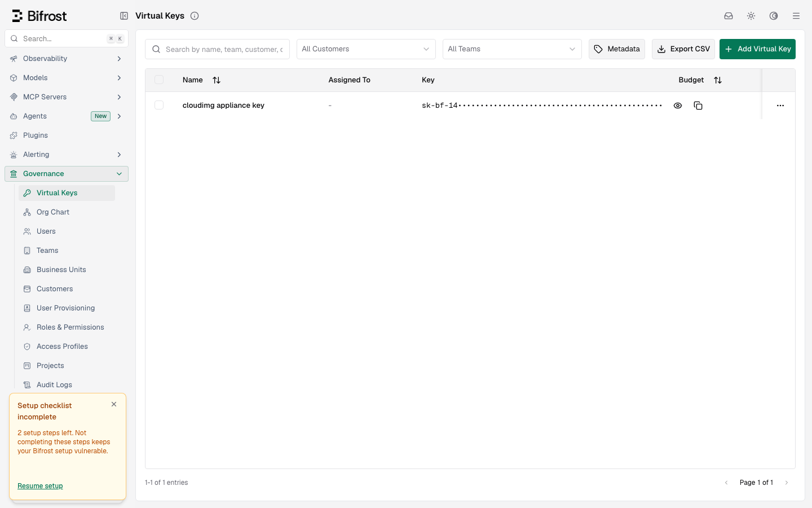
Task: Open the All Teams dropdown
Action: pos(512,49)
